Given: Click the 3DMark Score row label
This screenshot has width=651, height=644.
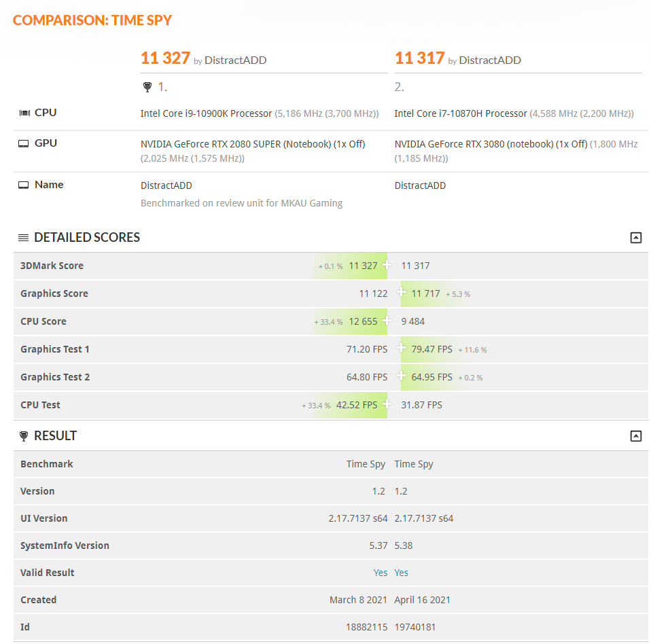Looking at the screenshot, I should point(52,266).
